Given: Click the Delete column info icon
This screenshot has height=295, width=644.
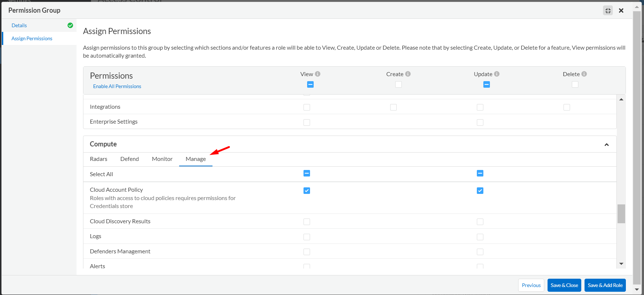Looking at the screenshot, I should (584, 74).
